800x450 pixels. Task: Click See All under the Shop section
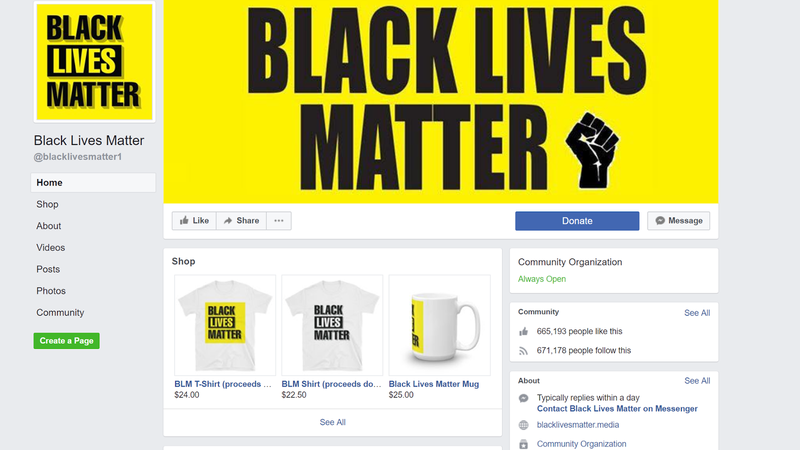[x=333, y=422]
